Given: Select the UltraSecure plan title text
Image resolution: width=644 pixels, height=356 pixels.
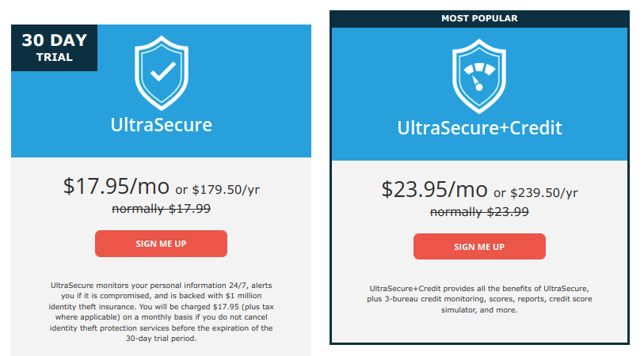Looking at the screenshot, I should pyautogui.click(x=162, y=125).
